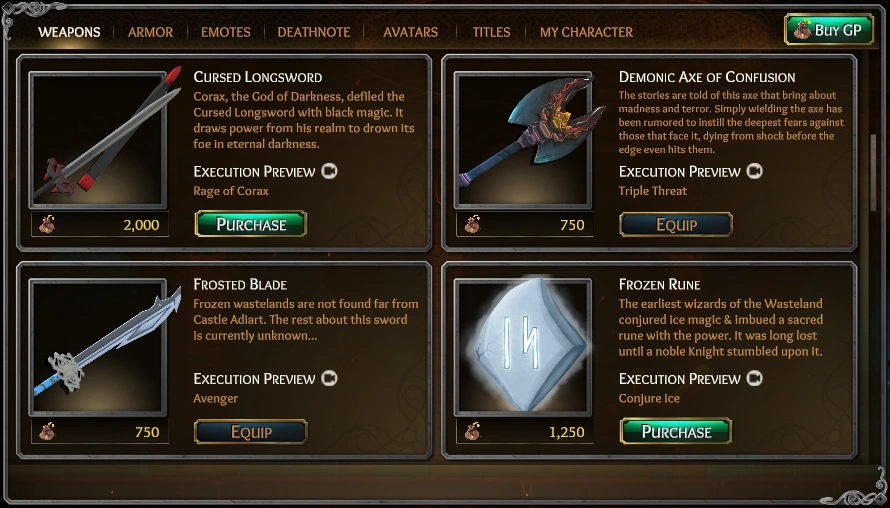Select the Frozen Rune item thumbnail

coord(523,346)
